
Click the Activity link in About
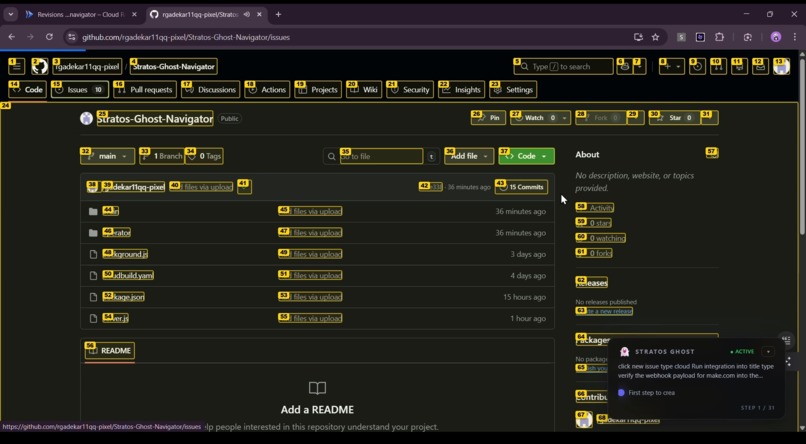595,208
